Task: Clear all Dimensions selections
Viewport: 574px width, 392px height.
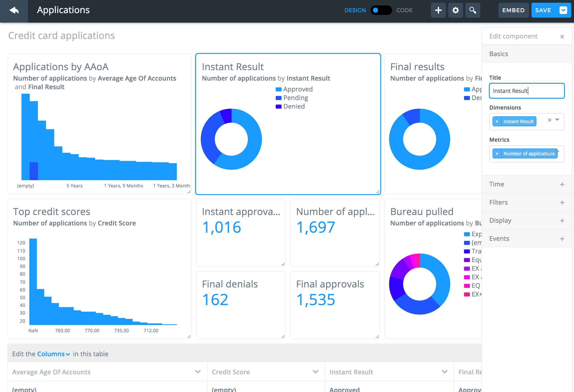Action: 550,120
